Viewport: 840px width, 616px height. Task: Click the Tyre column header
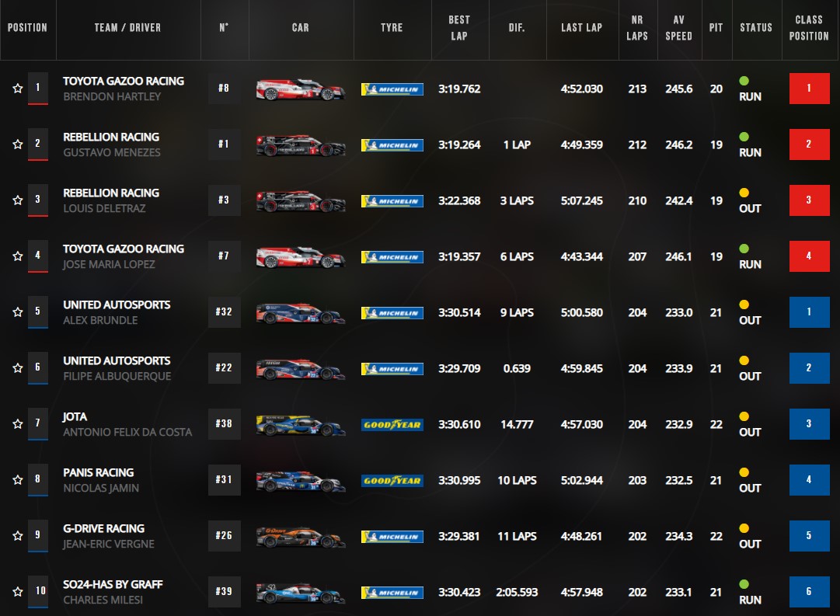click(x=392, y=28)
